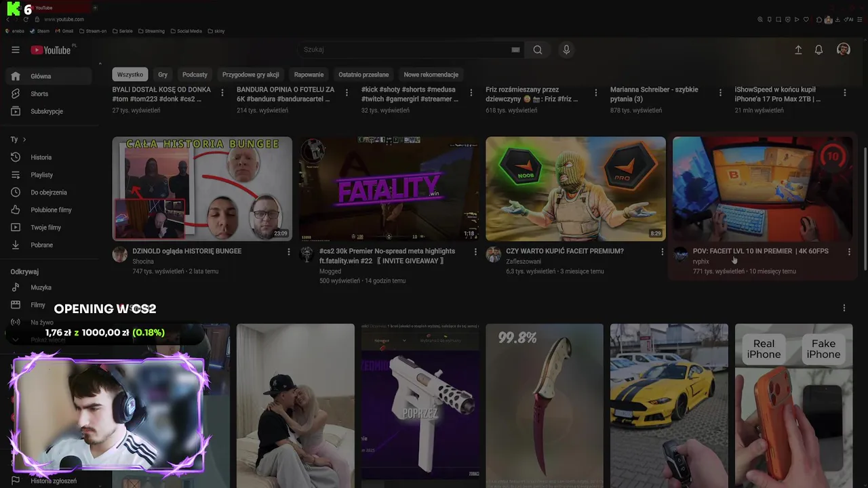Open the on-screen keyboard in search box
Viewport: 868px width, 488px height.
click(x=515, y=49)
